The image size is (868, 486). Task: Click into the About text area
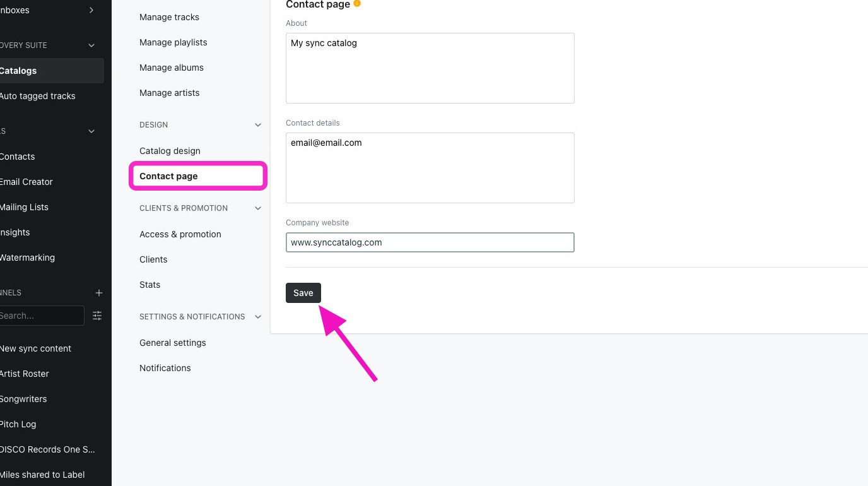[430, 68]
